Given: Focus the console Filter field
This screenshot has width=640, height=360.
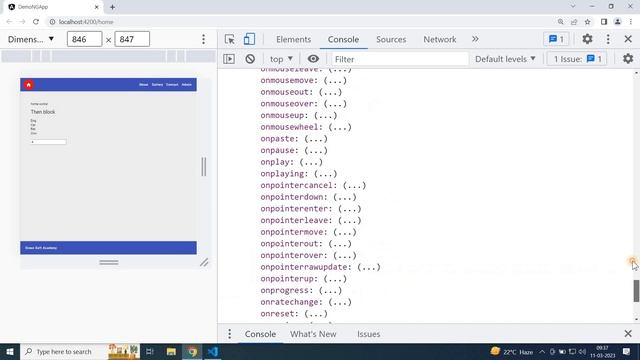Looking at the screenshot, I should point(400,59).
